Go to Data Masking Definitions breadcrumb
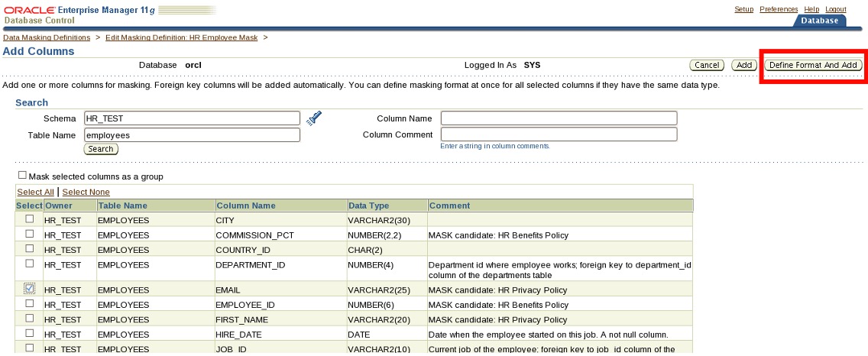The width and height of the screenshot is (868, 356). click(47, 37)
